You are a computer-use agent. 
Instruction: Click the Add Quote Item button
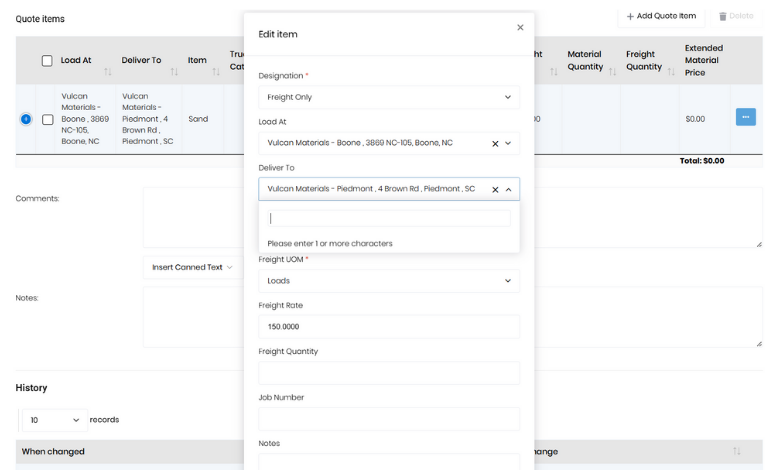click(661, 16)
